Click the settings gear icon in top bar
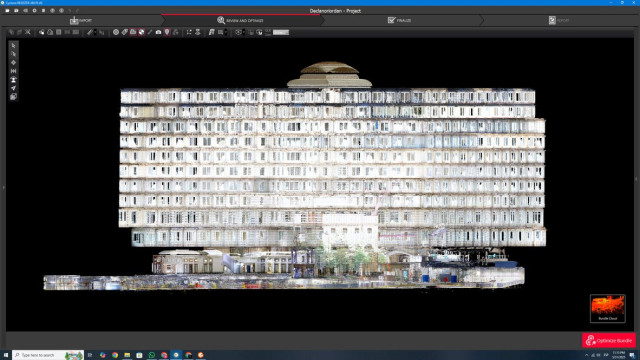Viewport: 640px width, 360px height. tap(34, 11)
